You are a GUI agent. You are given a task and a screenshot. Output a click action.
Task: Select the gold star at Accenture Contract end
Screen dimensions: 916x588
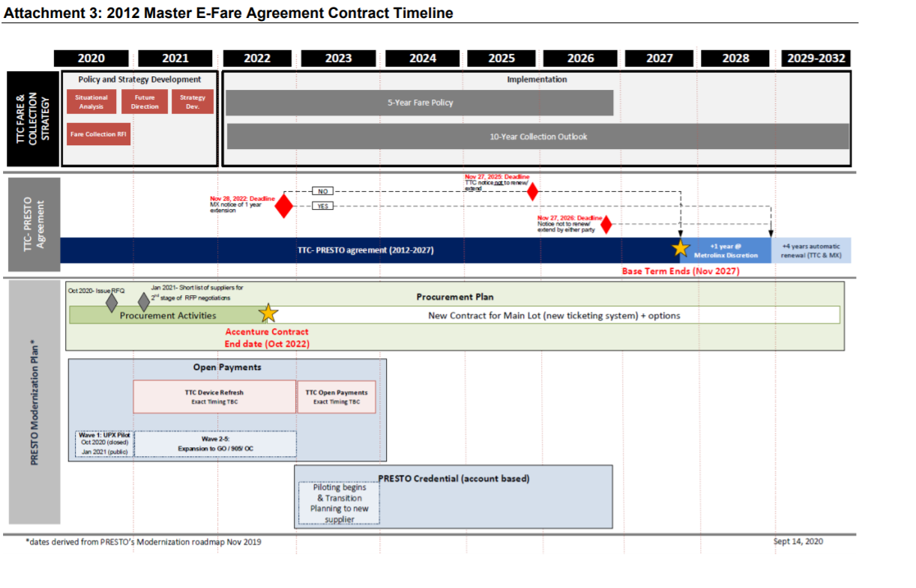click(x=268, y=314)
